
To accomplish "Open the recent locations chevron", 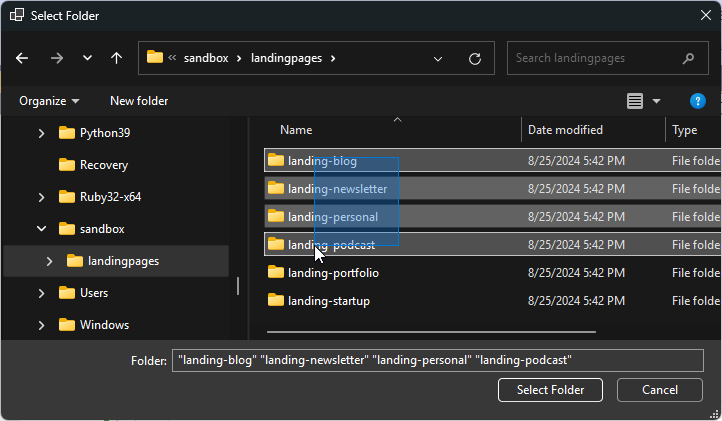I will pos(87,58).
